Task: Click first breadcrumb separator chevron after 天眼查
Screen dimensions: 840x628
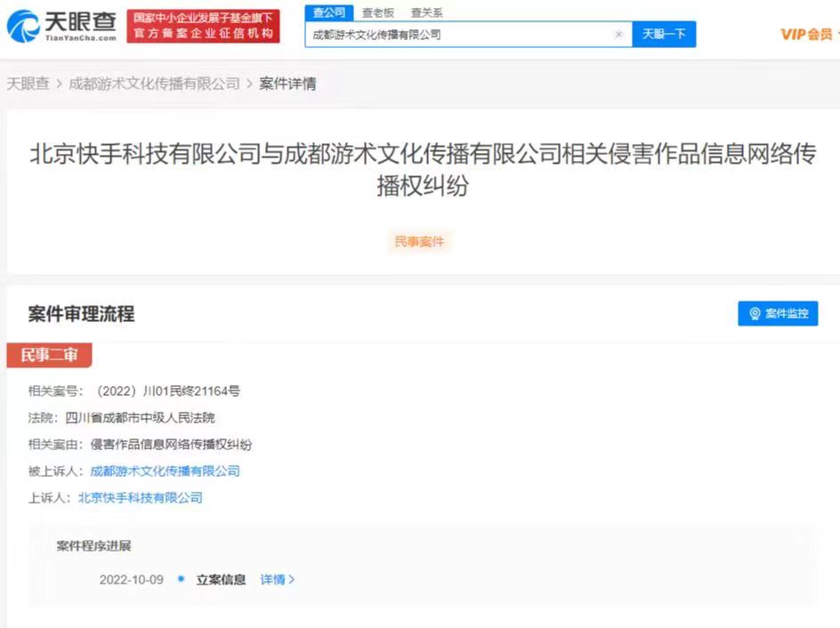Action: coord(59,84)
